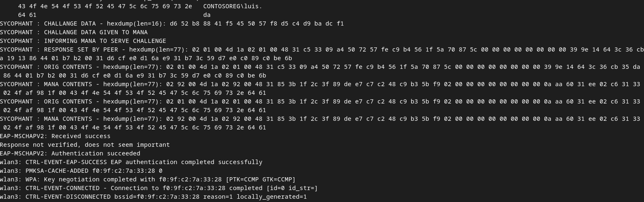Click the Response not verified message
The width and height of the screenshot is (644, 202).
tap(84, 145)
